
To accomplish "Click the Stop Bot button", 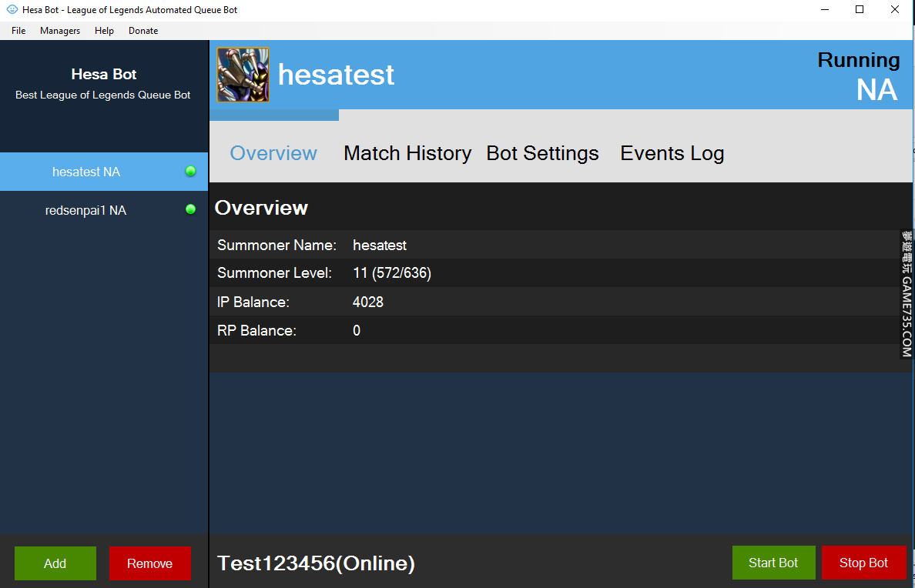I will tap(863, 563).
